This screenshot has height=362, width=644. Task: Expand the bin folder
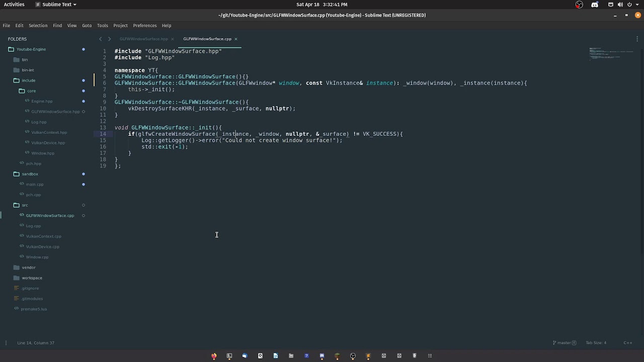click(25, 60)
